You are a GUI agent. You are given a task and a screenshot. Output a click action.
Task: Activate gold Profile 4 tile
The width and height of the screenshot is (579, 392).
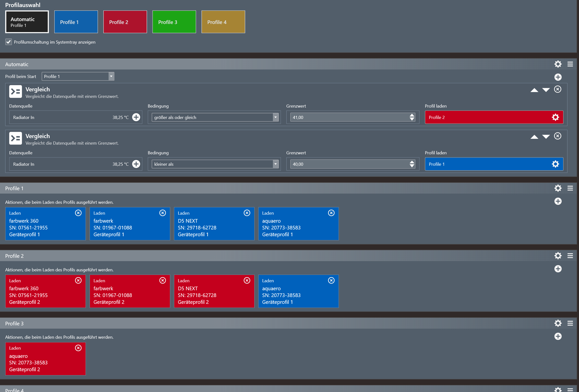click(223, 22)
